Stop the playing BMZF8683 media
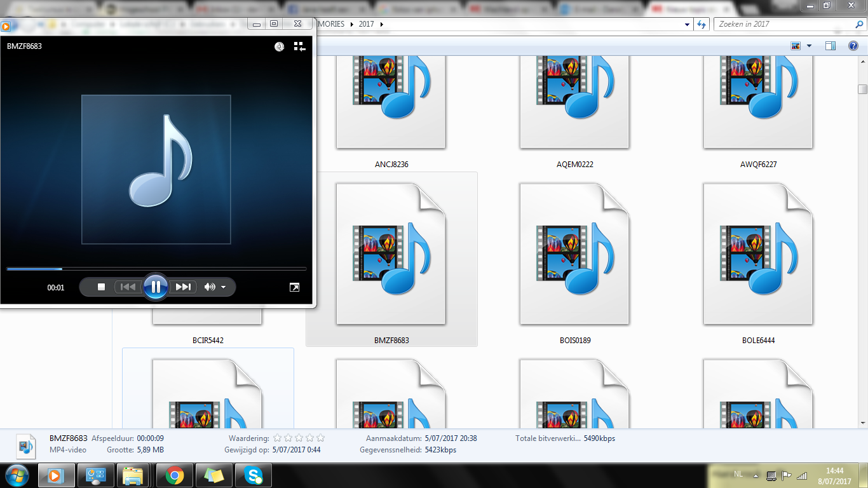Viewport: 868px width, 488px height. point(101,287)
